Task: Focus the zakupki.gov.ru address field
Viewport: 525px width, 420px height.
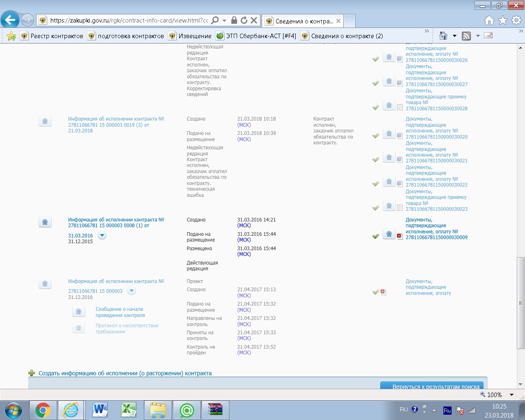Action: tap(129, 20)
